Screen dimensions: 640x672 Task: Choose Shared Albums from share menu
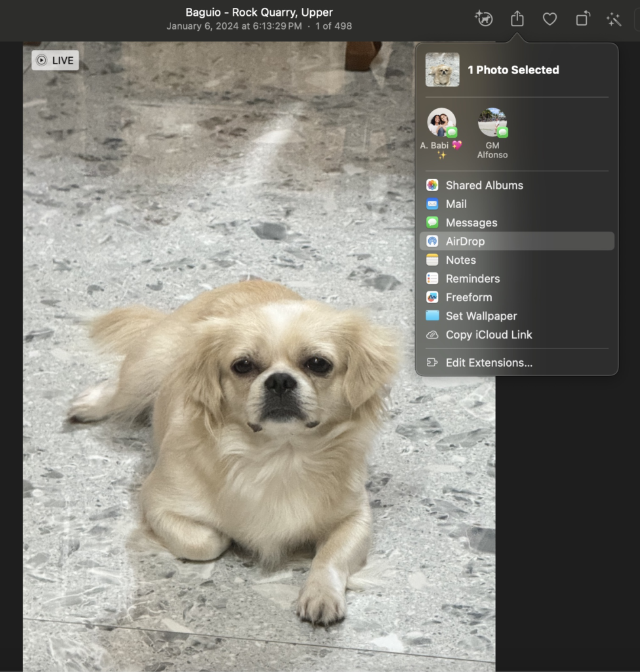(x=484, y=185)
